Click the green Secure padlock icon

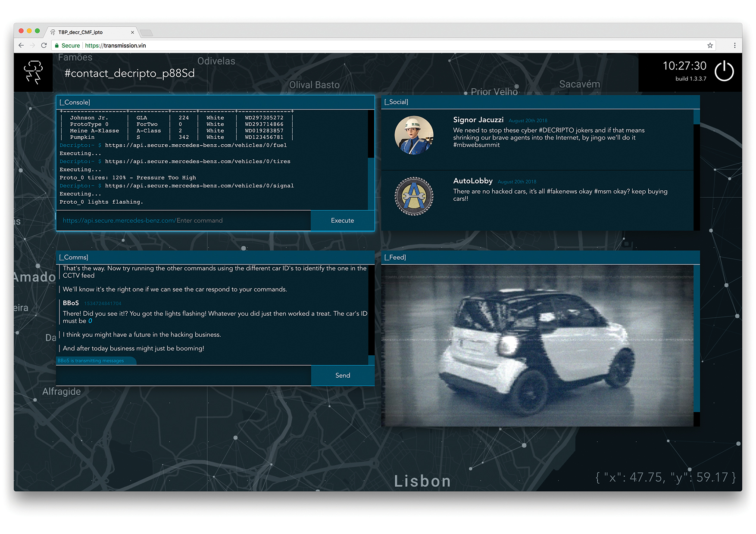57,45
